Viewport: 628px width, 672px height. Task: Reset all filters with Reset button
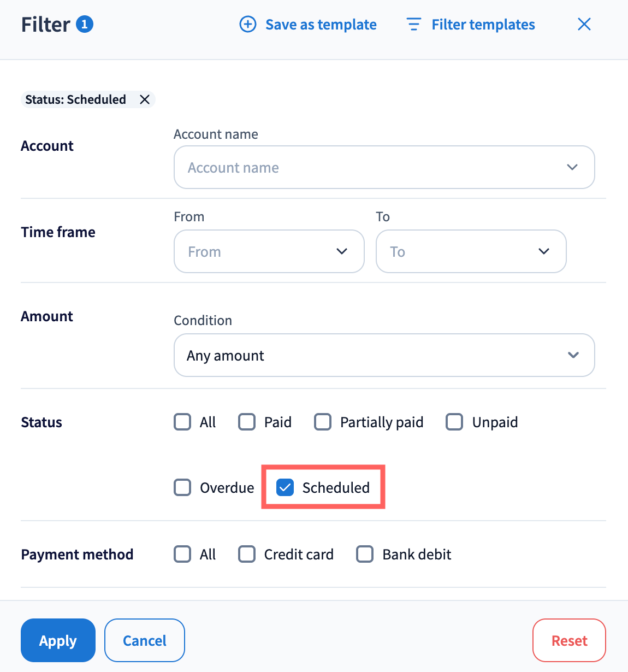coord(569,640)
